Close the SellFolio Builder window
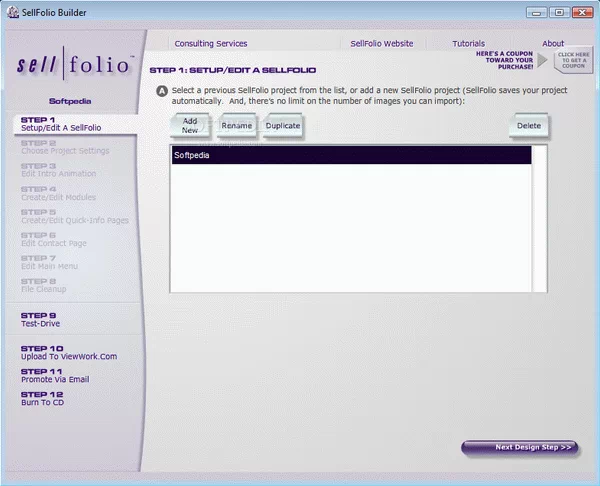 [x=582, y=13]
